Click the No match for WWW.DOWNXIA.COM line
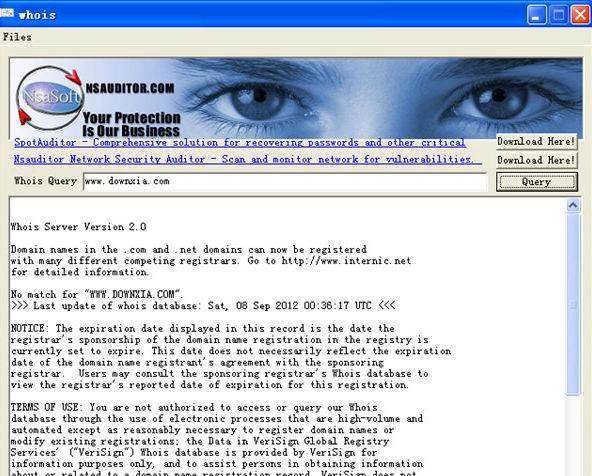 coord(97,294)
